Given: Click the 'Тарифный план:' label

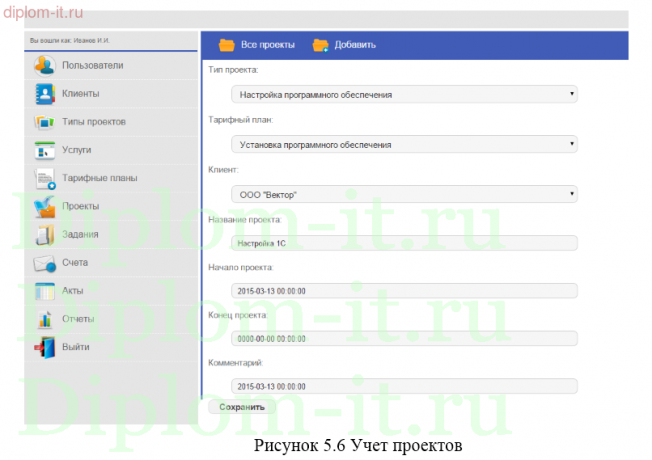Looking at the screenshot, I should 241,120.
